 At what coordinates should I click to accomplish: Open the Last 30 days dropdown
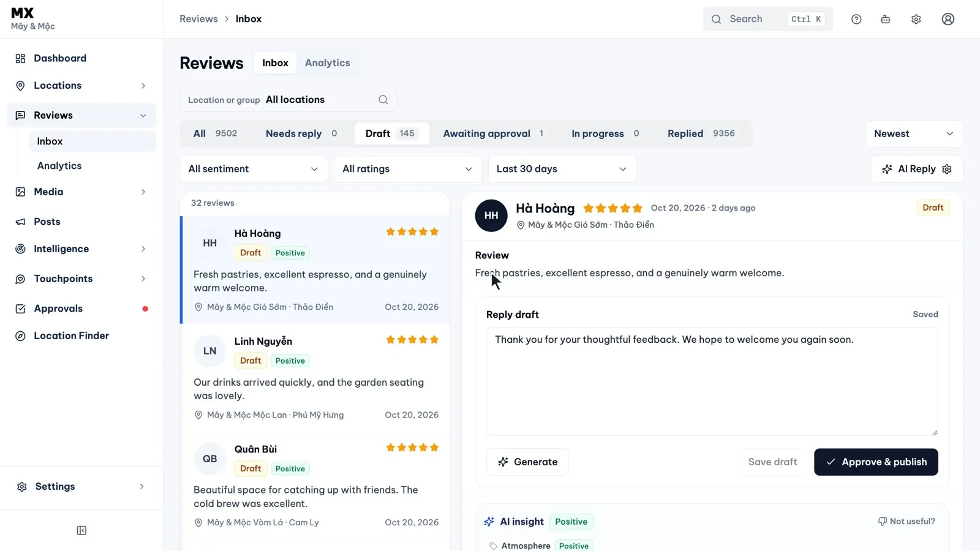(562, 169)
